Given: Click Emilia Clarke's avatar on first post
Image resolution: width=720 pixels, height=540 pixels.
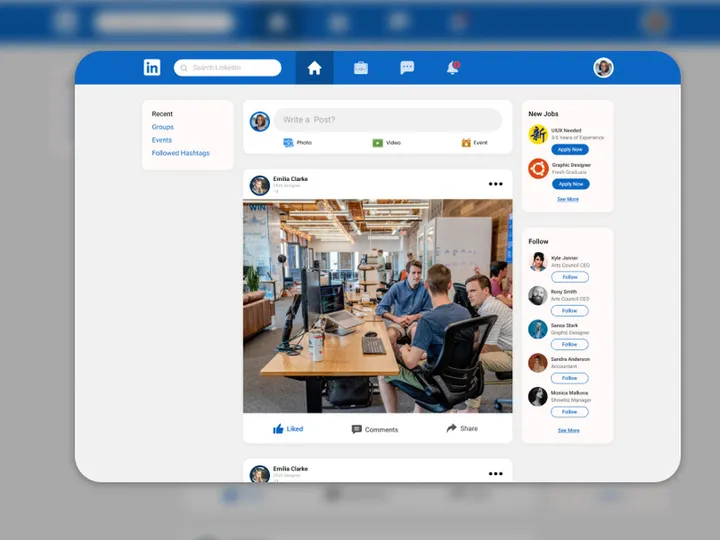Looking at the screenshot, I should coord(259,186).
